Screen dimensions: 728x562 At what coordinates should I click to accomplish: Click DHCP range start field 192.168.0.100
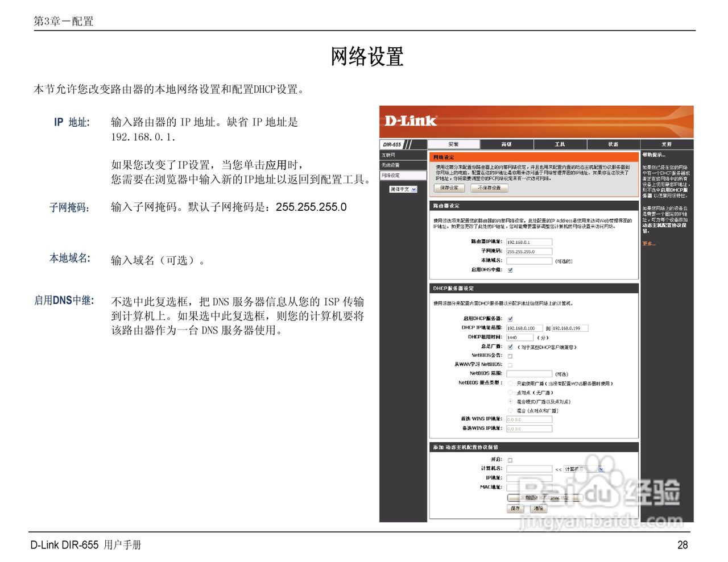click(524, 328)
